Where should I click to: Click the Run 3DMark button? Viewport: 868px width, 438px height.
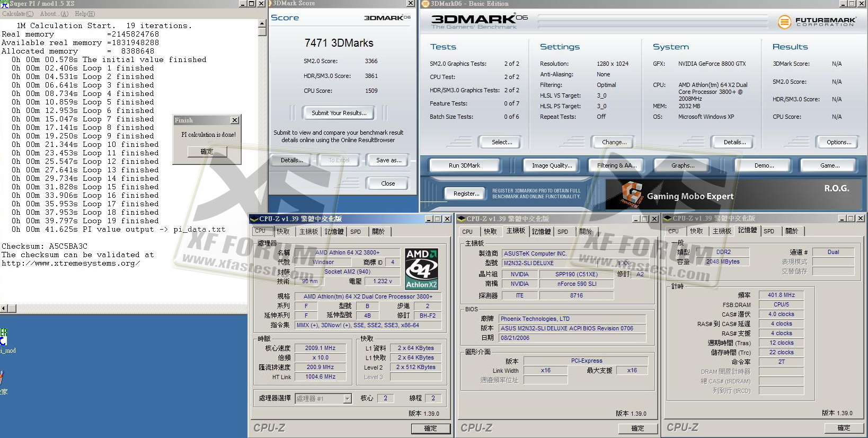[464, 165]
